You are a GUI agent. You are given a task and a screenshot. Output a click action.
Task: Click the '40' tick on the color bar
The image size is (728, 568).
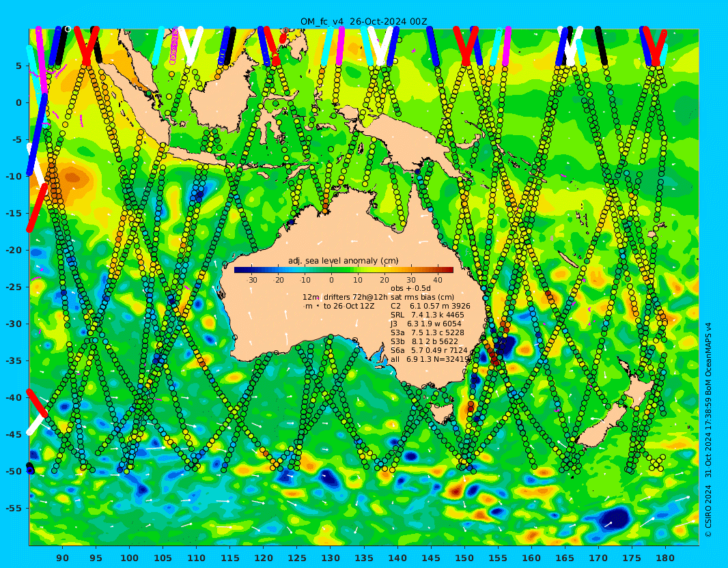click(437, 280)
